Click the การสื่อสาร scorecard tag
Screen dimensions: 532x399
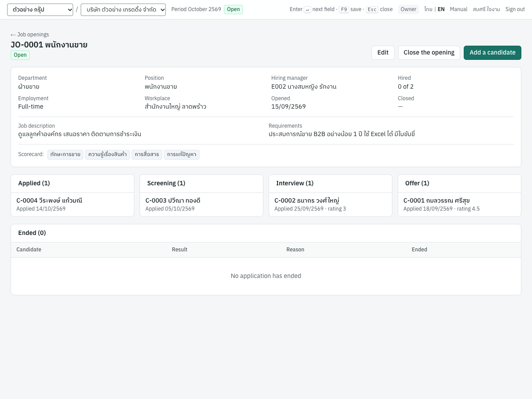[147, 155]
